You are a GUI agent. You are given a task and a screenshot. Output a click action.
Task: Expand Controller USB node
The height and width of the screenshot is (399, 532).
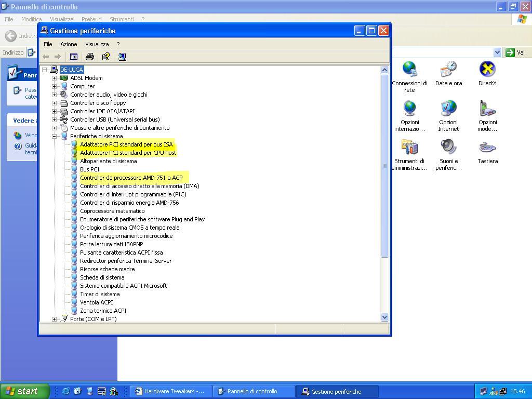[x=54, y=120]
